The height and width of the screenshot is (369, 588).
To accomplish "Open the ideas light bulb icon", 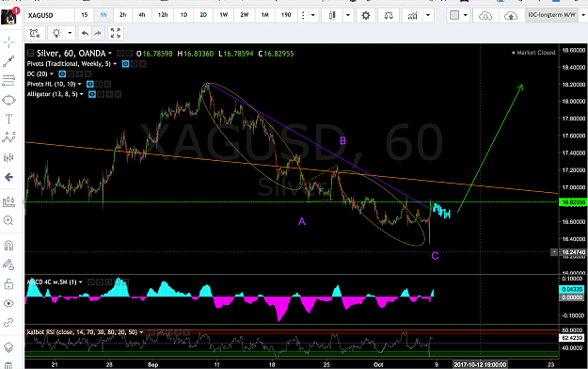I will (x=56, y=33).
